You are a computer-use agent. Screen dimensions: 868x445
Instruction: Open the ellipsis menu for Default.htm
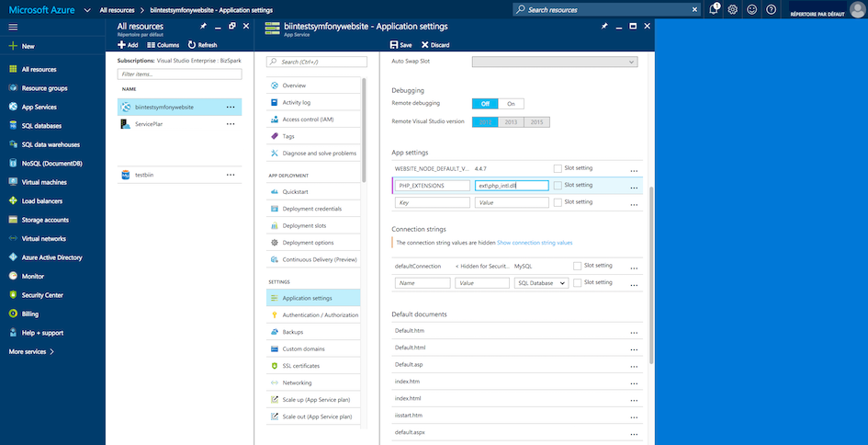click(634, 333)
